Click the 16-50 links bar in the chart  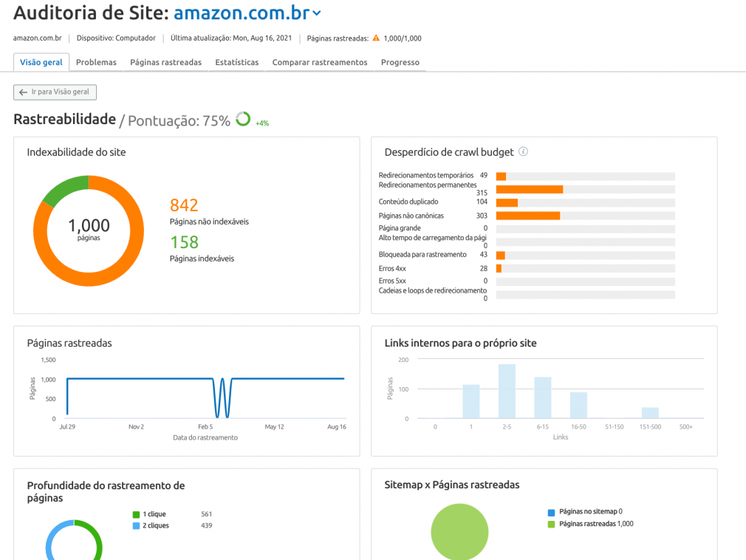(578, 406)
